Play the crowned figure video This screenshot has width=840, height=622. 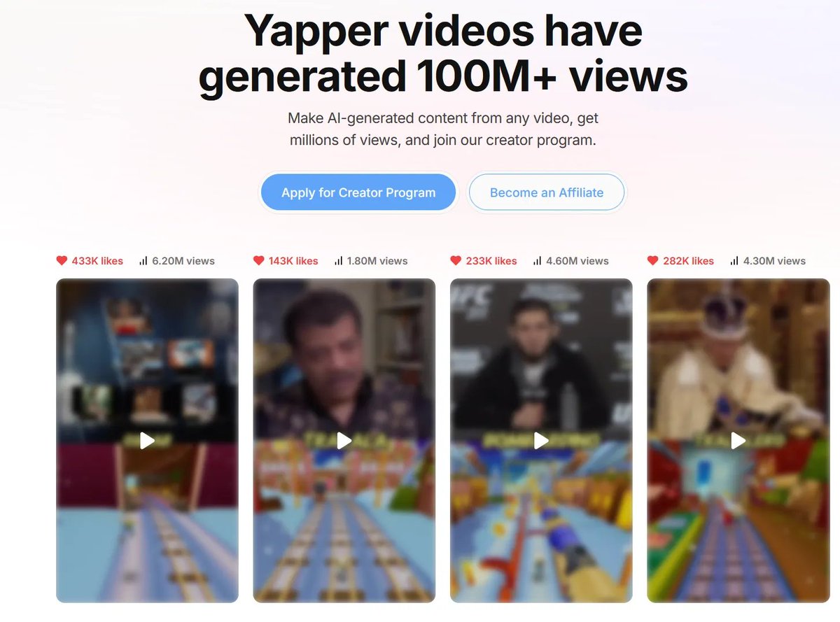click(x=738, y=441)
